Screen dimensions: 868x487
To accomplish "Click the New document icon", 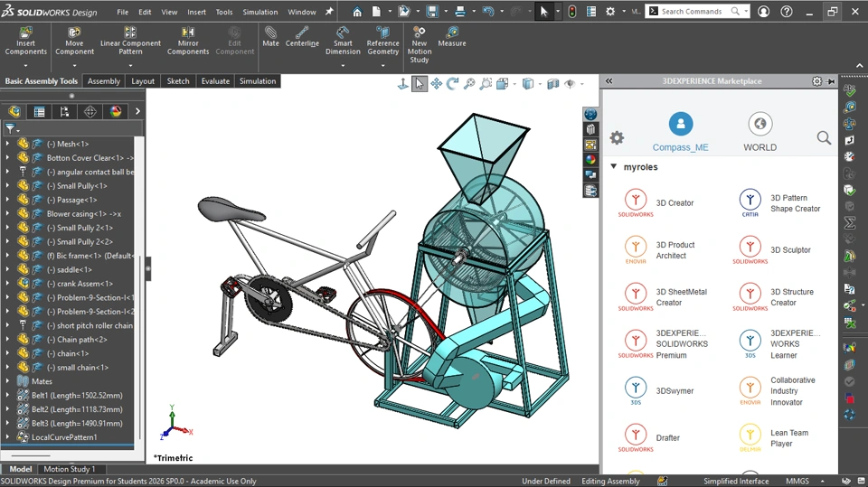I will coord(376,12).
